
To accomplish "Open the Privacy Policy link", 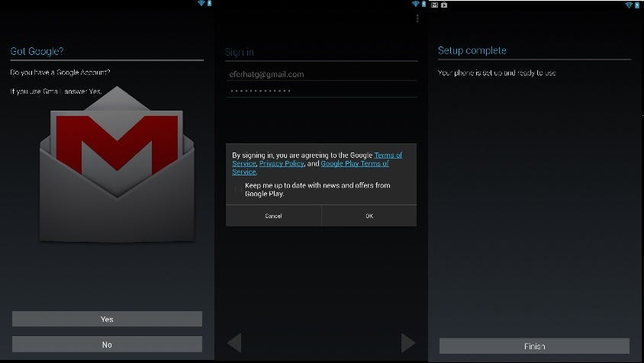I will tap(282, 163).
